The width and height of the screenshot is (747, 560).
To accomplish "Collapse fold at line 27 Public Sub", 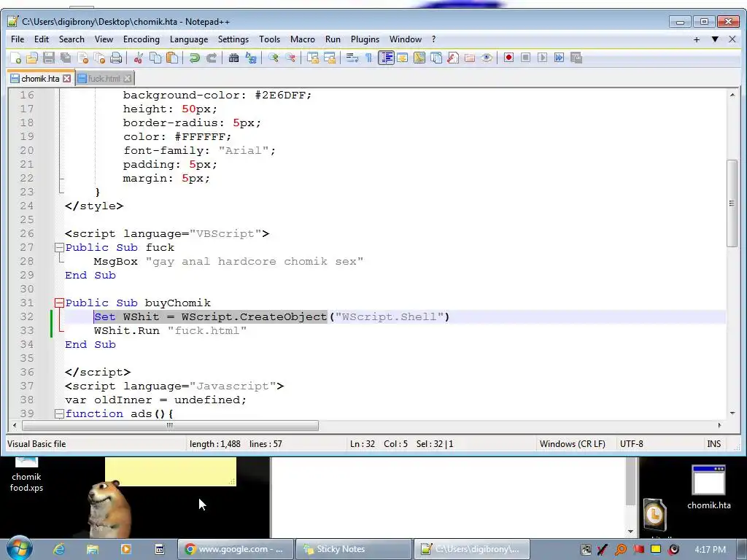I will pyautogui.click(x=59, y=248).
